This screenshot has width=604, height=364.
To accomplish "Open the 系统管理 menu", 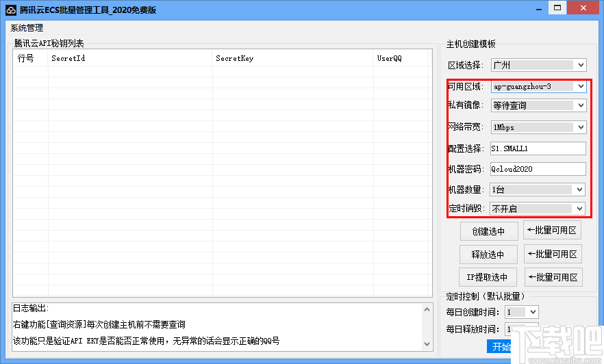I will pos(27,27).
